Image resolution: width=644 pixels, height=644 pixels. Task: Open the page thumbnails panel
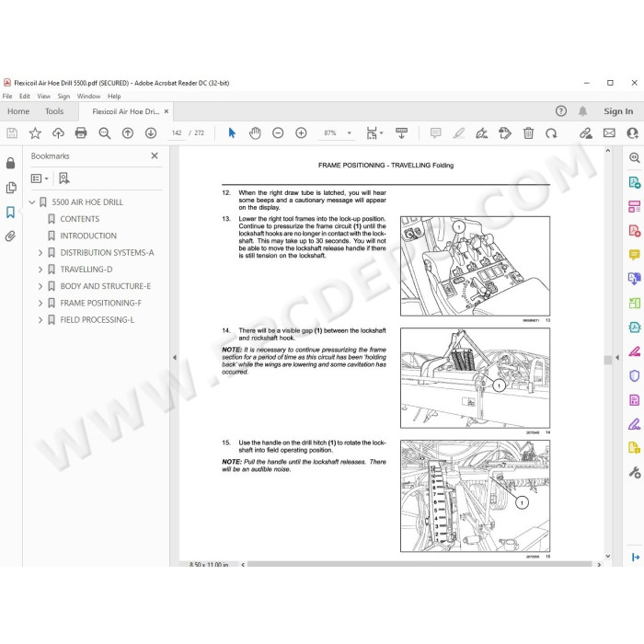11,188
